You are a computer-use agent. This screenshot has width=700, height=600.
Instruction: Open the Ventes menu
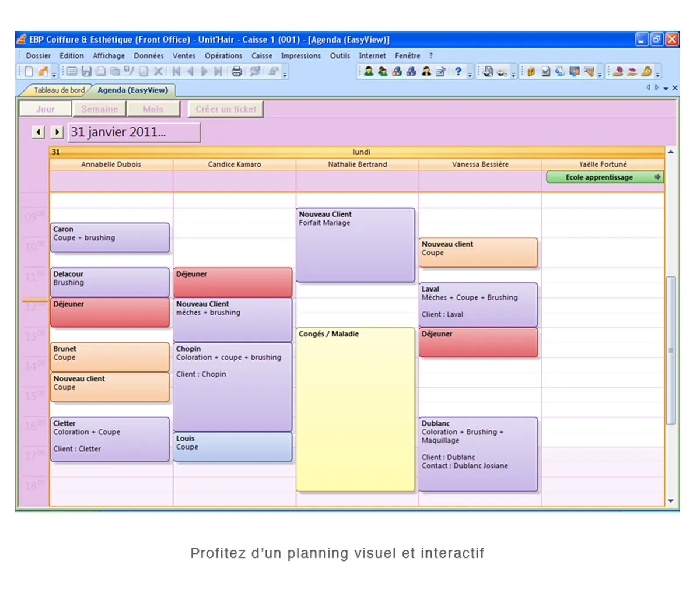pos(184,56)
